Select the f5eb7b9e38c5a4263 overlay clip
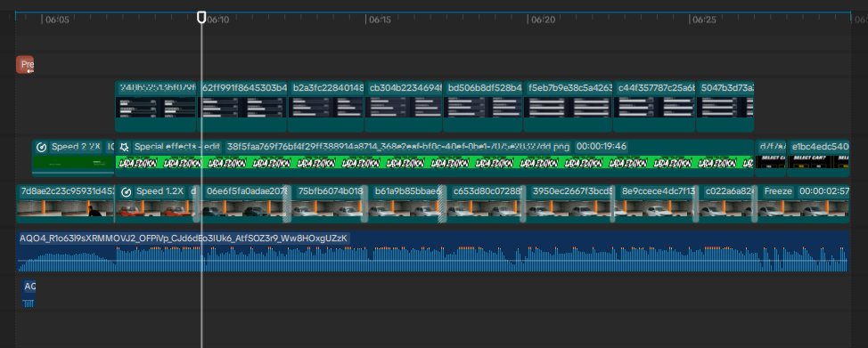 click(x=568, y=106)
